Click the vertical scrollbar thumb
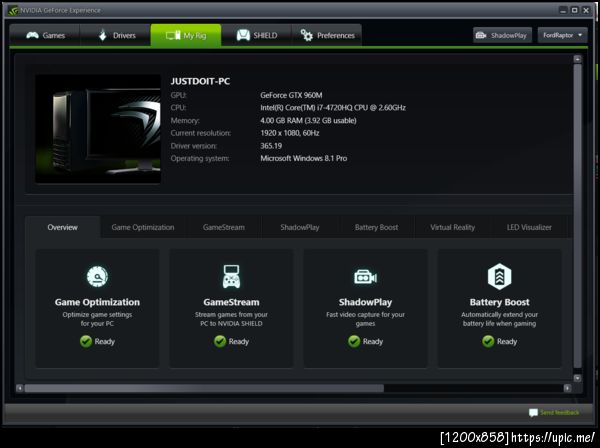The width and height of the screenshot is (600, 448). [577, 217]
